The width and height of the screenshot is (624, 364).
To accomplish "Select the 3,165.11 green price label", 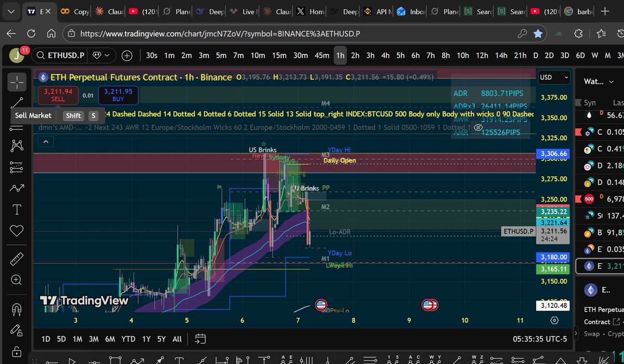I will pos(553,269).
